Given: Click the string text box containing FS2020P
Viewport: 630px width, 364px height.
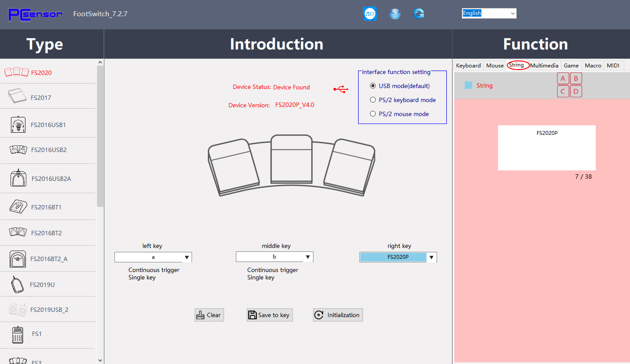Looking at the screenshot, I should click(x=547, y=148).
